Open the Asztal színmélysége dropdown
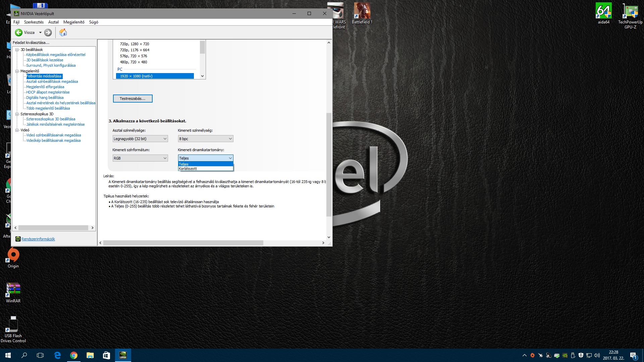 tap(140, 139)
